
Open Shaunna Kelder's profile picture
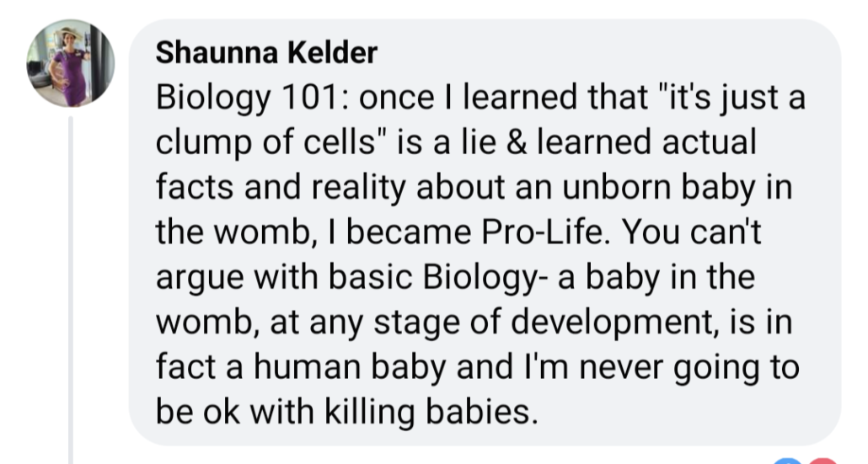point(70,64)
